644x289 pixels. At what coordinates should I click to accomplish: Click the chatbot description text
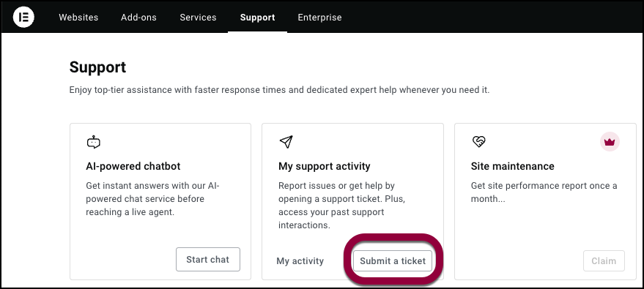(x=153, y=199)
